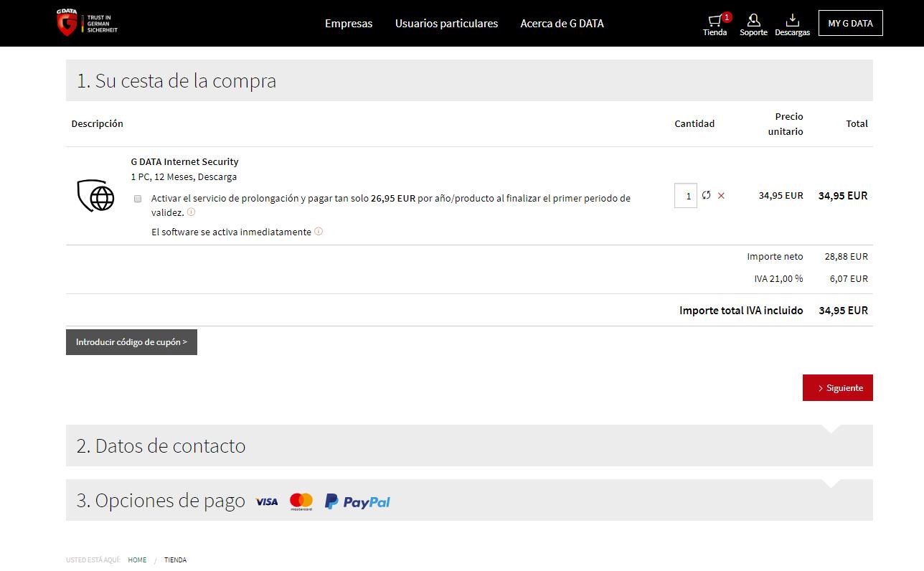Click the G DATA logo in header
The image size is (924, 571).
point(87,23)
